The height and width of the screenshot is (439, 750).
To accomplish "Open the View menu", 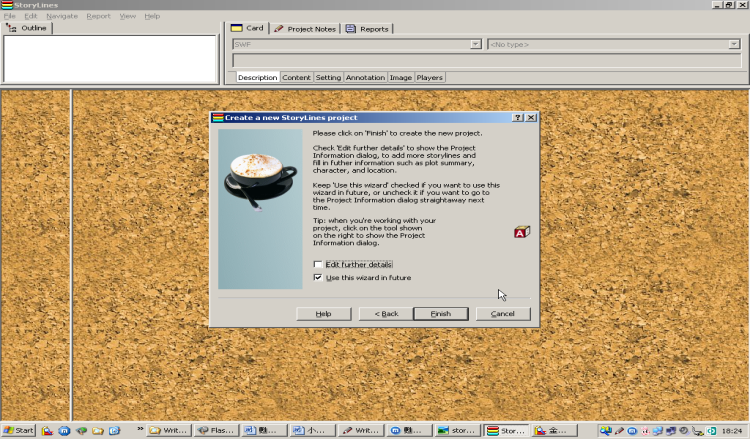I will [x=128, y=16].
